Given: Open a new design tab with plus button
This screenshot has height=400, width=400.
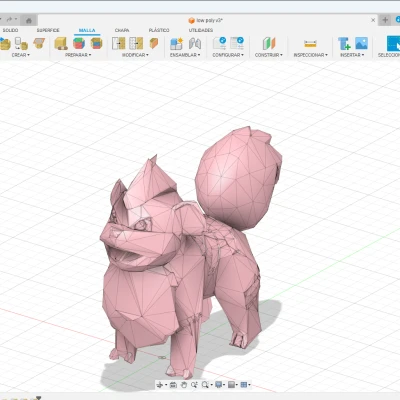Looking at the screenshot, I should tap(385, 20).
